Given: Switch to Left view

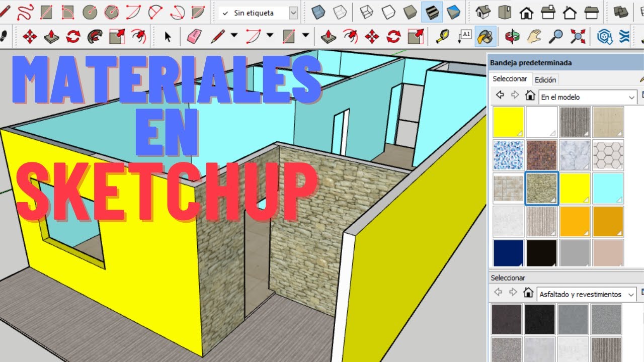Looking at the screenshot, I should point(592,12).
